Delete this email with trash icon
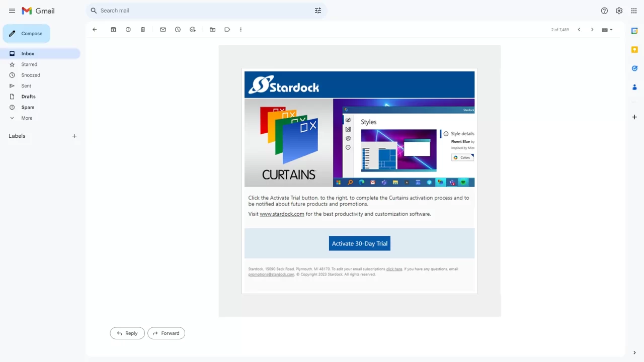The height and width of the screenshot is (362, 644). [143, 30]
